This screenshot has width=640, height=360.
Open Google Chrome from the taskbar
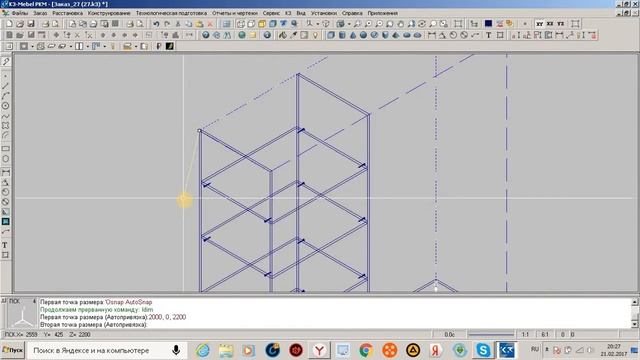point(366,350)
